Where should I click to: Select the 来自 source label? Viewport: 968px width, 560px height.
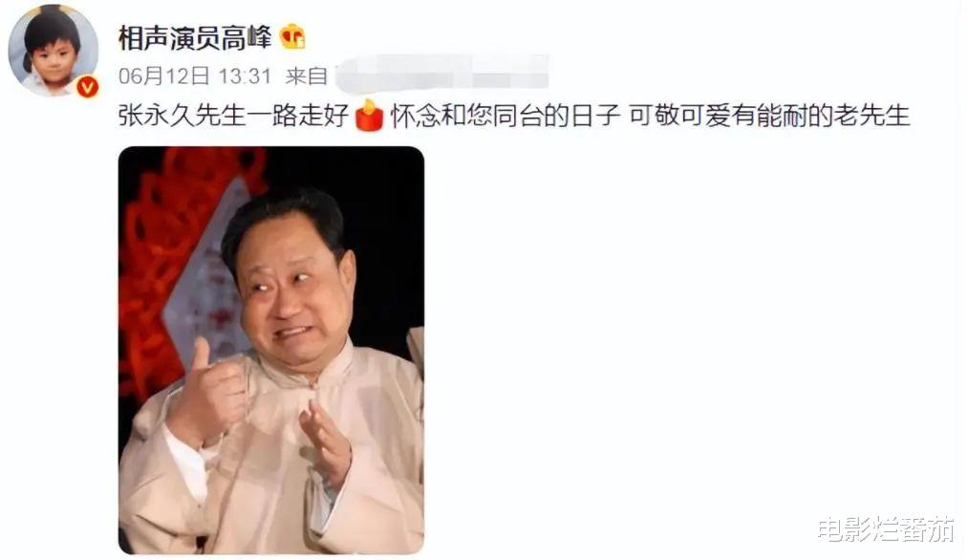pyautogui.click(x=306, y=76)
